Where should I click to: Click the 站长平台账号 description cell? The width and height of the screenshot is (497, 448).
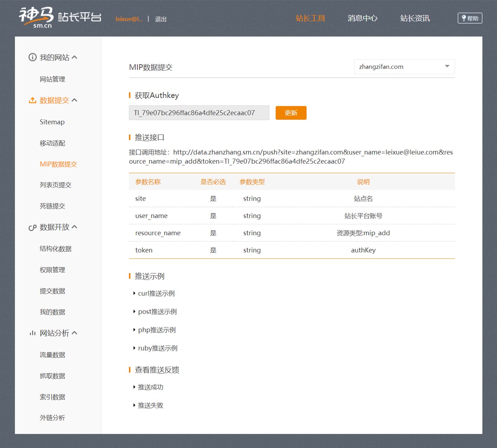click(363, 216)
